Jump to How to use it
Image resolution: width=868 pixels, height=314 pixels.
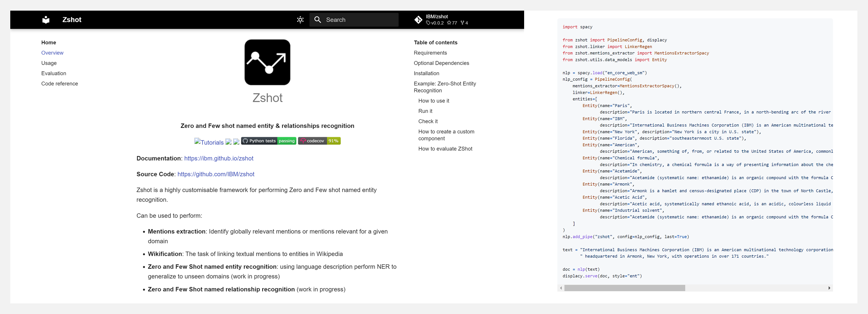click(x=433, y=101)
